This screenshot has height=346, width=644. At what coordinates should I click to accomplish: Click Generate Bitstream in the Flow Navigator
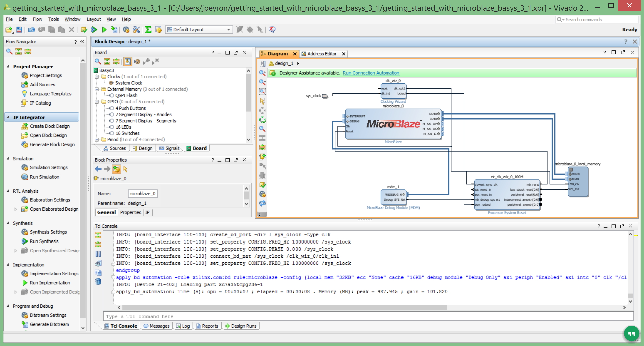[x=49, y=324]
